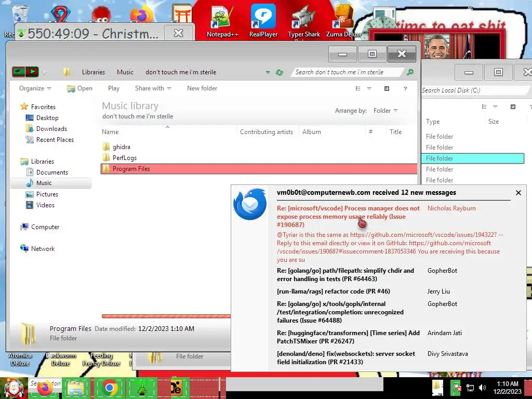Open the Organize dropdown menu
Screen dimensions: 532x399
coord(35,88)
